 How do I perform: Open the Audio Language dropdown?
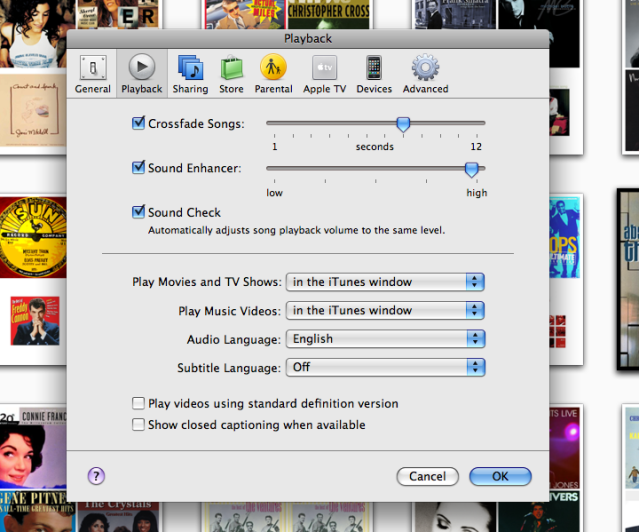pyautogui.click(x=385, y=339)
